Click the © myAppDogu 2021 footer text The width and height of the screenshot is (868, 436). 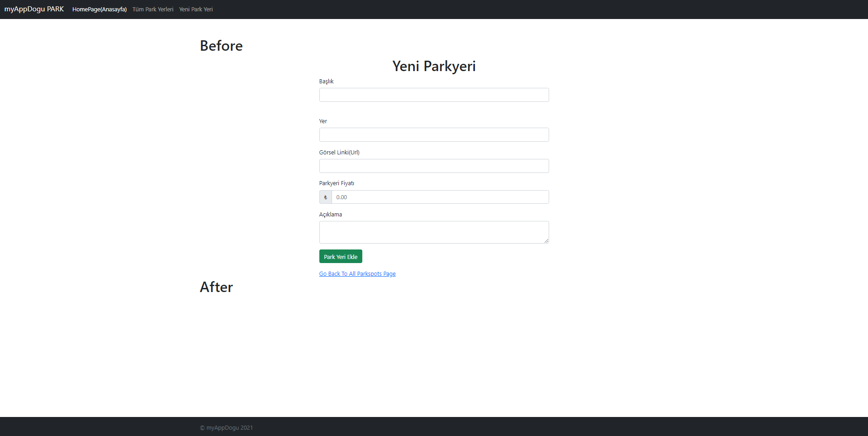(x=226, y=427)
